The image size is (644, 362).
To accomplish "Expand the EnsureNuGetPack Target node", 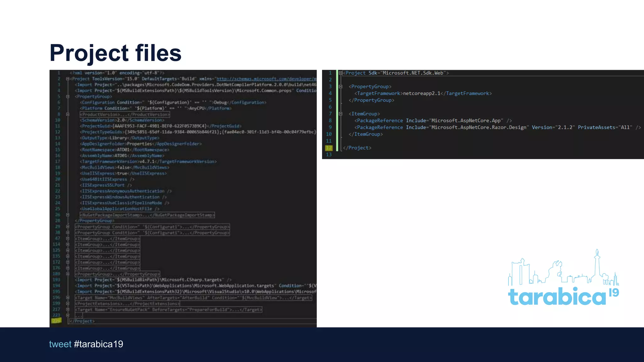I will pyautogui.click(x=68, y=310).
